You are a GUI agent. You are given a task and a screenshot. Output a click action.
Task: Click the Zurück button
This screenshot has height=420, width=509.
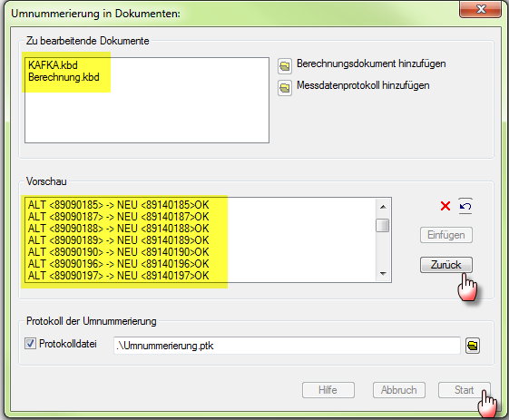tap(446, 265)
